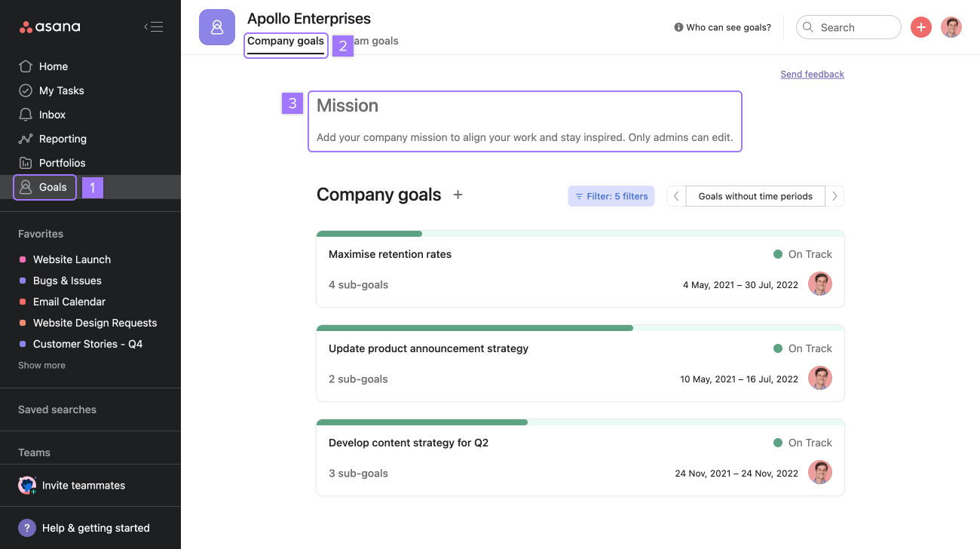
Task: Click owner avatar on Maximise retention rates
Action: pos(820,284)
